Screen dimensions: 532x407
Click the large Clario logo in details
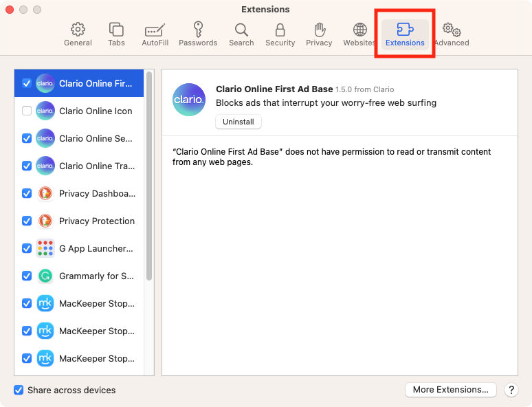coord(189,100)
